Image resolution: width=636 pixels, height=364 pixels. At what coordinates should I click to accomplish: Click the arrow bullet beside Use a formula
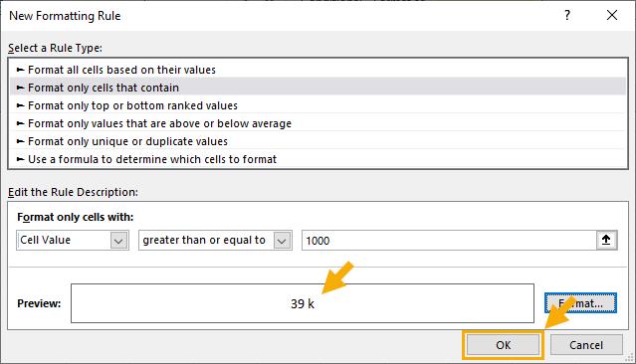point(20,159)
